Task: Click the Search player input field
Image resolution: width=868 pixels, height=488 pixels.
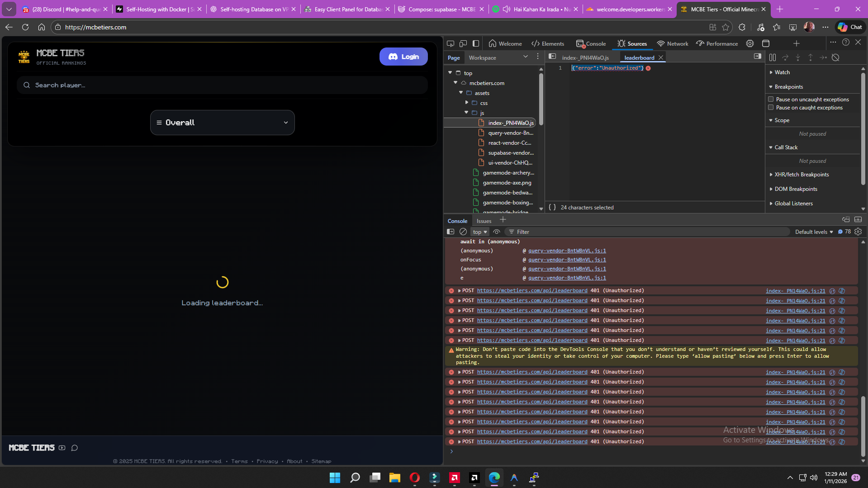Action: [222, 85]
